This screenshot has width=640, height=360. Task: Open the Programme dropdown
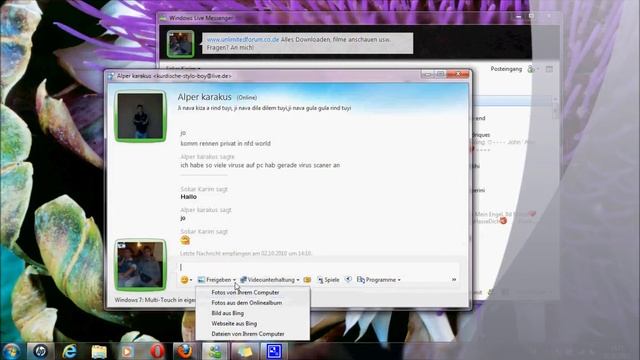[x=378, y=280]
